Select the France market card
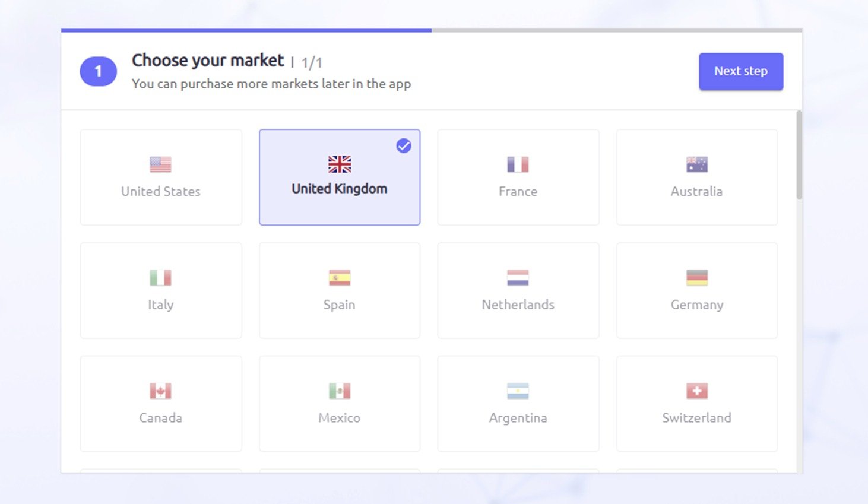 coord(518,177)
